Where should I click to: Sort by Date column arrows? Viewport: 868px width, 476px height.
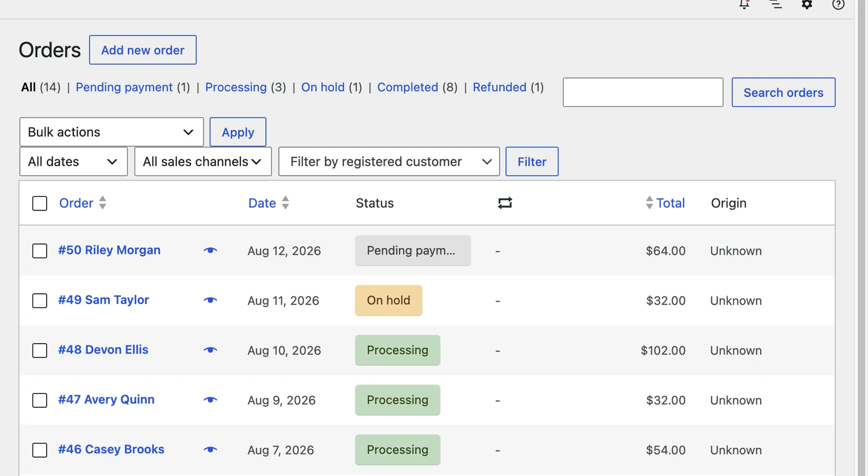click(285, 203)
